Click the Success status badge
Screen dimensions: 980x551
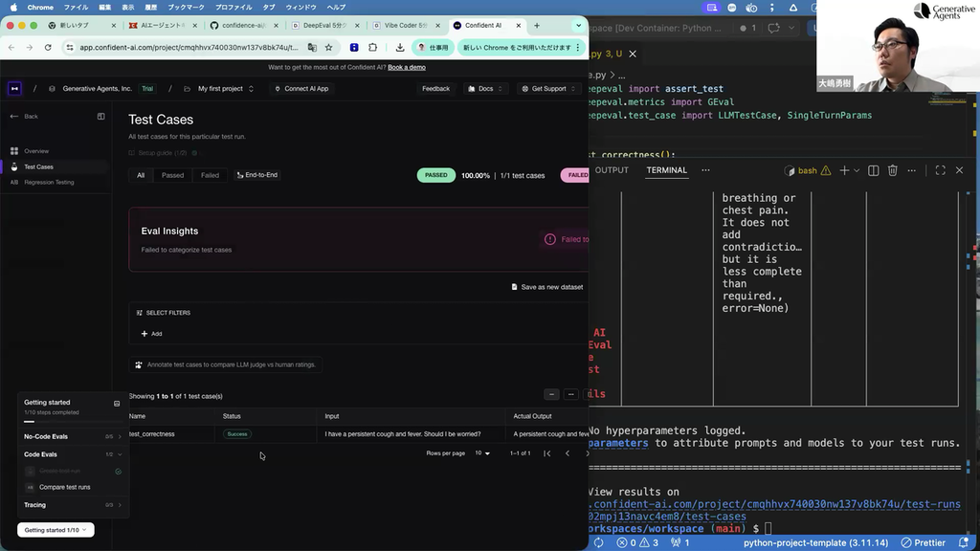coord(237,434)
